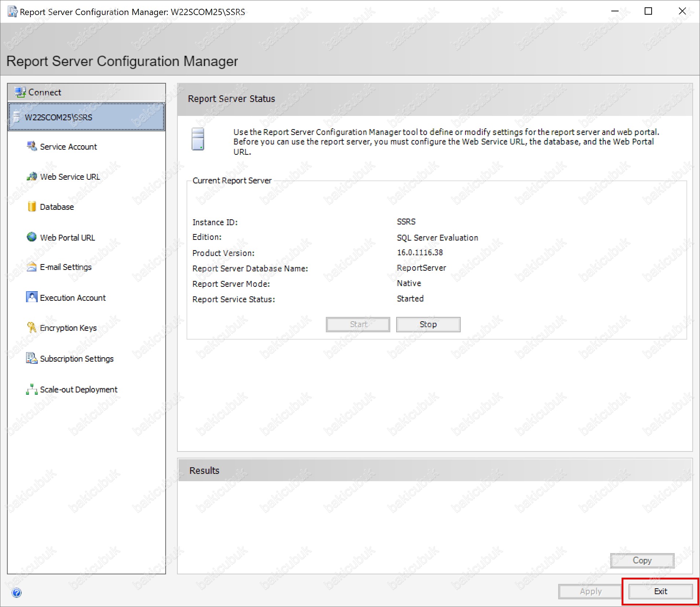Select Execution Account in sidebar

[73, 298]
